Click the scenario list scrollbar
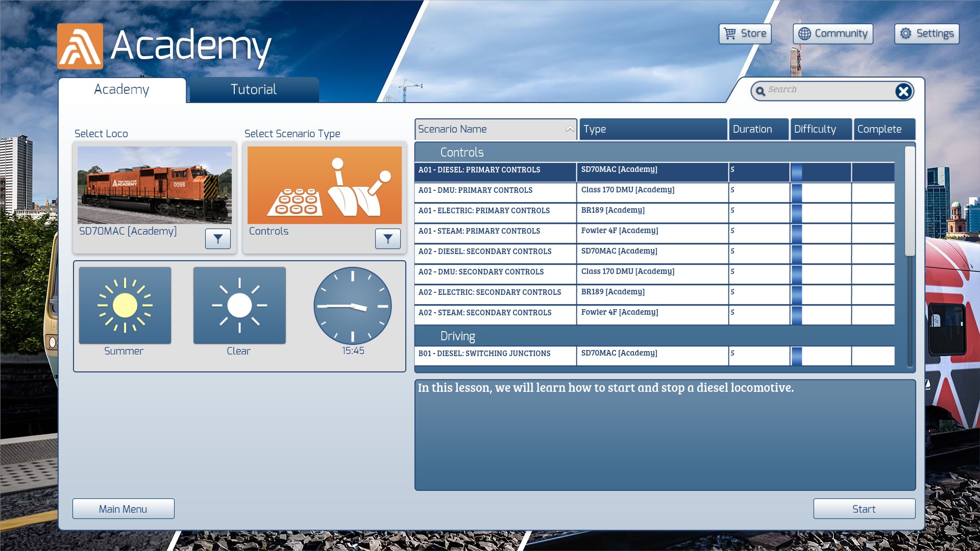This screenshot has width=980, height=551. click(x=910, y=202)
